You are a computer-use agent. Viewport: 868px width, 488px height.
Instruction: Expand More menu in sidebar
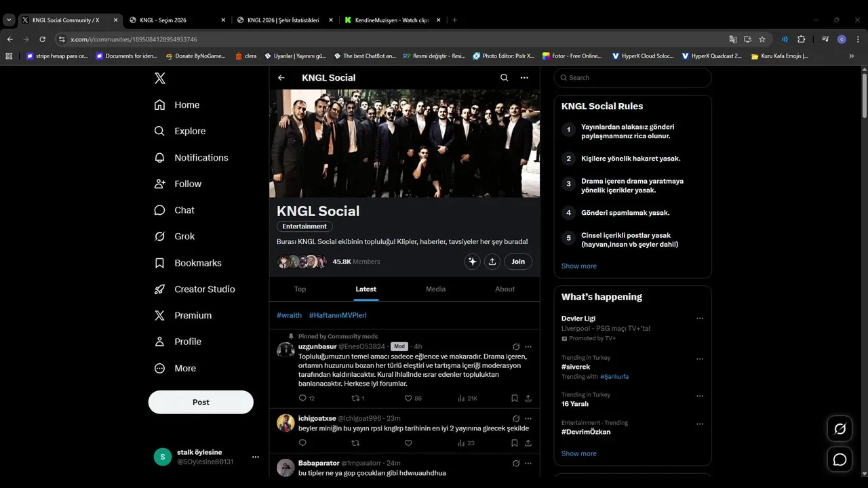(x=175, y=369)
